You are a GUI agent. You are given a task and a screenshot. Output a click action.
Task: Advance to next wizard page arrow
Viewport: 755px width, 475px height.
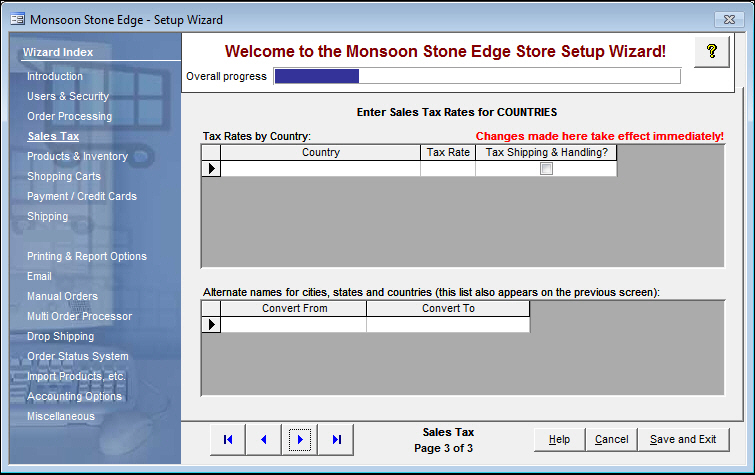(300, 439)
